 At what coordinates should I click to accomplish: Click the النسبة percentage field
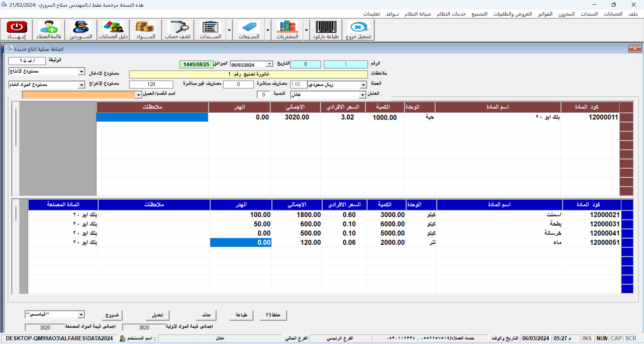263,95
